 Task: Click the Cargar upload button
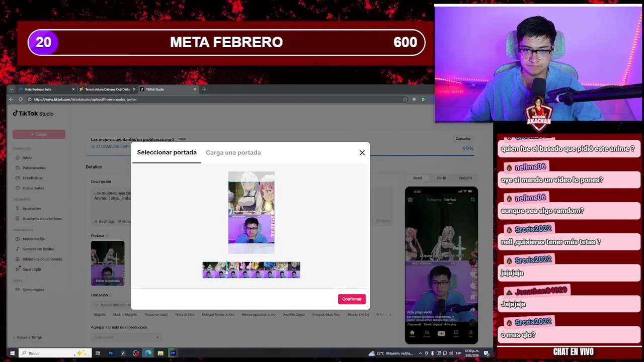(39, 134)
